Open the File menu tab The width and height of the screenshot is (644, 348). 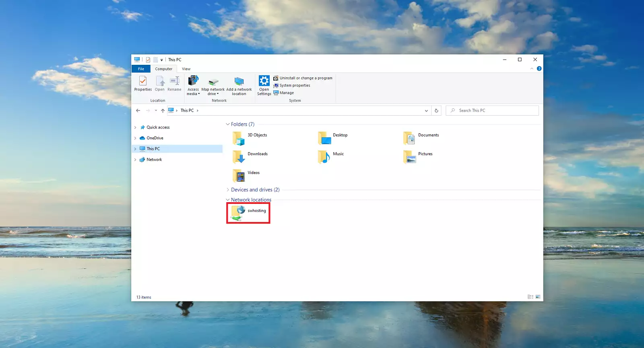coord(141,69)
